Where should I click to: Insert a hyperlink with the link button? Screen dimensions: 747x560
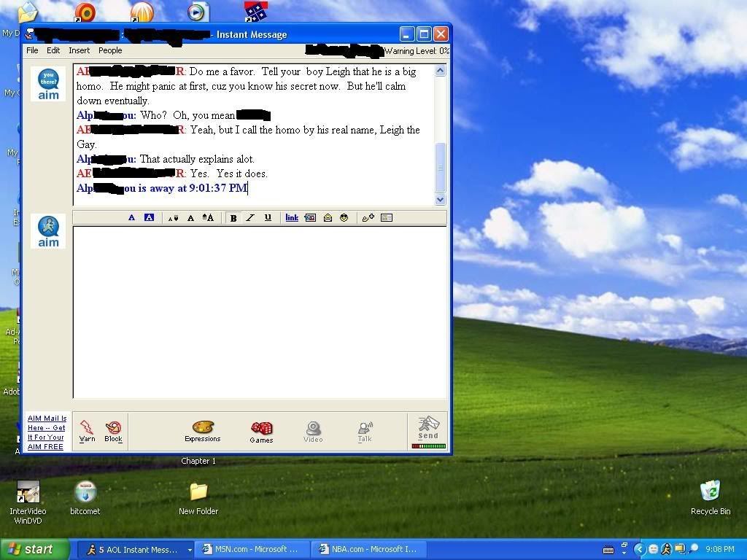(292, 217)
